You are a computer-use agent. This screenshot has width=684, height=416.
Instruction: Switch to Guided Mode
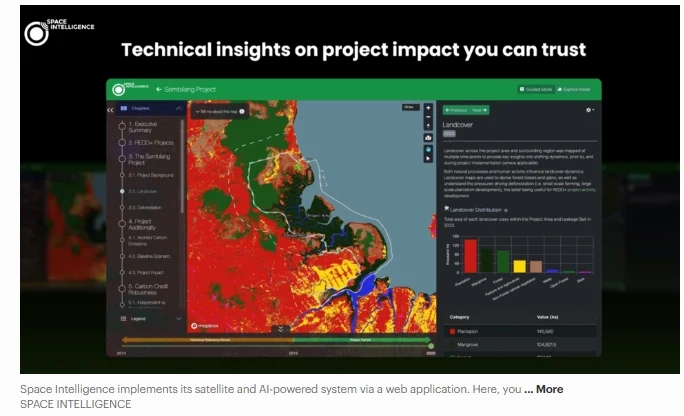[537, 90]
